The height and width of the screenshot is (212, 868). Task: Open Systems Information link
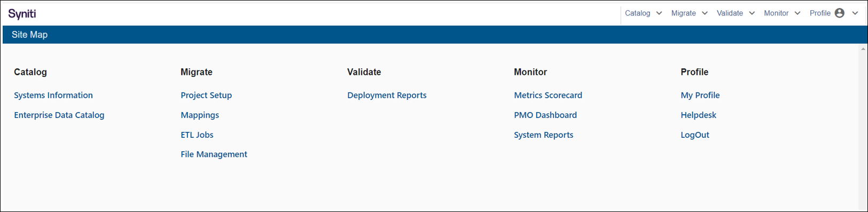tap(53, 95)
